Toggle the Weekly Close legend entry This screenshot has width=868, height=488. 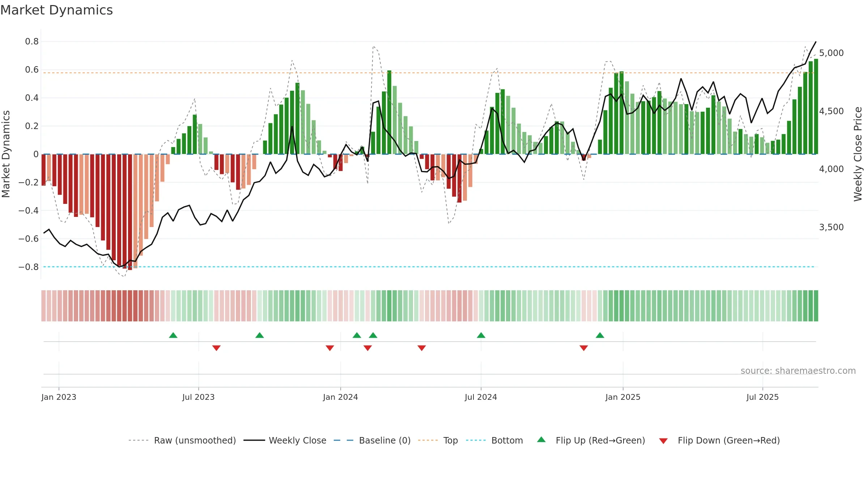pos(285,440)
